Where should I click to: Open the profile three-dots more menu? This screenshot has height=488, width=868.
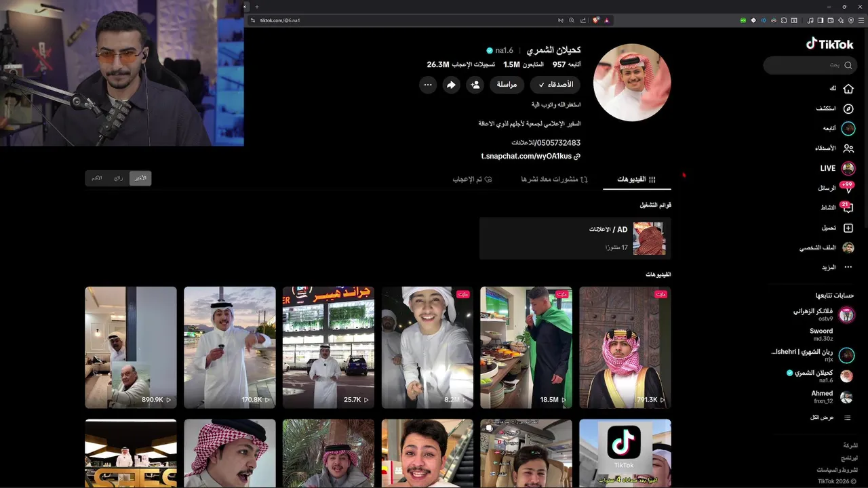point(428,85)
